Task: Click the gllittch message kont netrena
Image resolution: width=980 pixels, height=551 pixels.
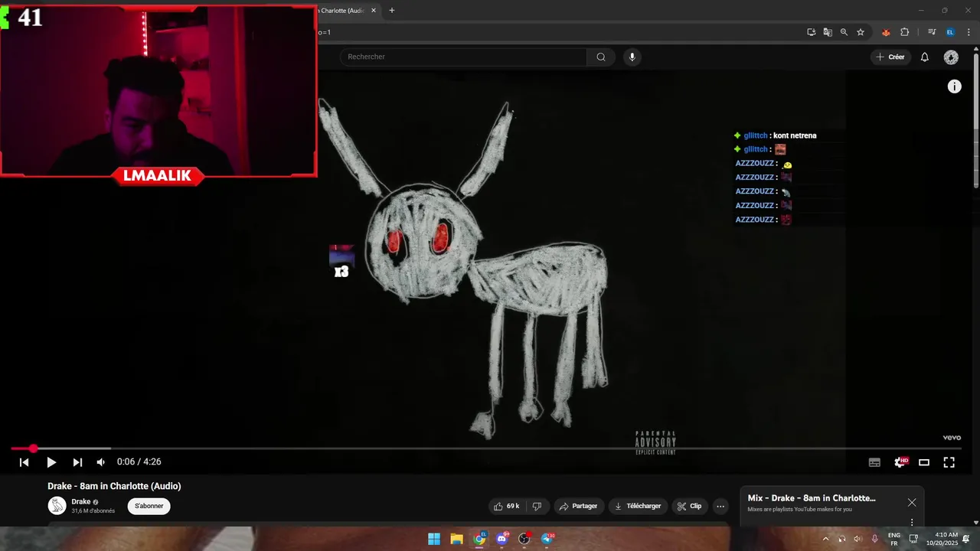Action: coord(795,135)
